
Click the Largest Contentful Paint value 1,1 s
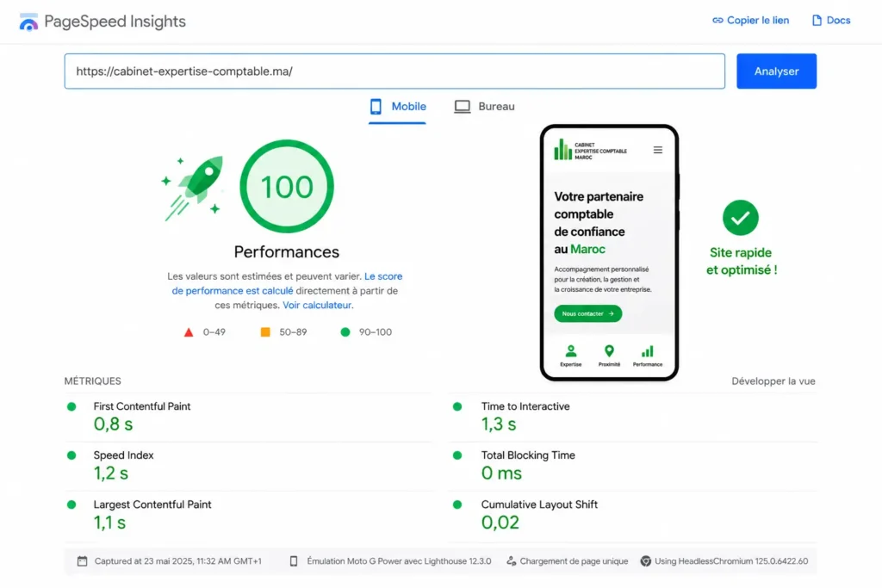point(109,523)
